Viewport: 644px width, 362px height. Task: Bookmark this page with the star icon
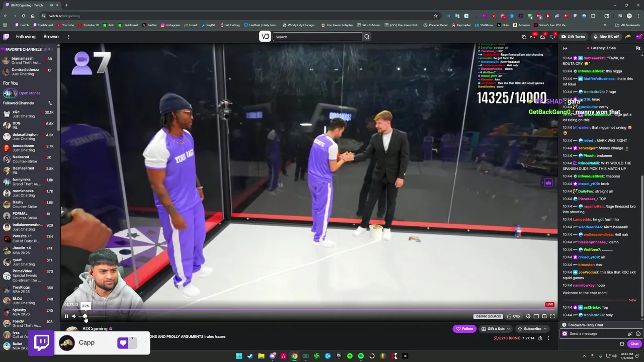click(x=436, y=16)
